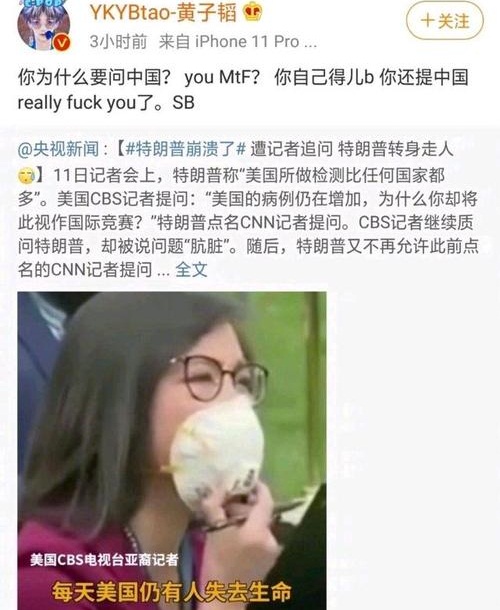Click the crown membership icon beside username

(252, 12)
